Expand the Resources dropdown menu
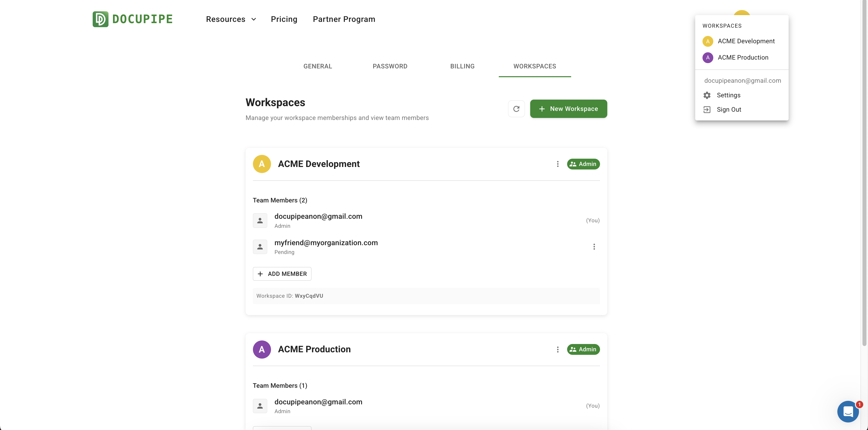The image size is (868, 430). coord(231,19)
